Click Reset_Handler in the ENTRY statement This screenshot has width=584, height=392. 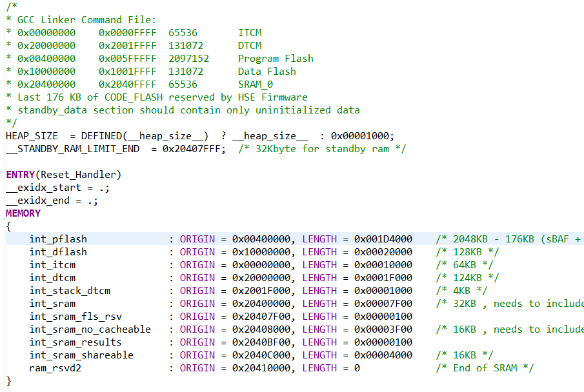pos(79,175)
